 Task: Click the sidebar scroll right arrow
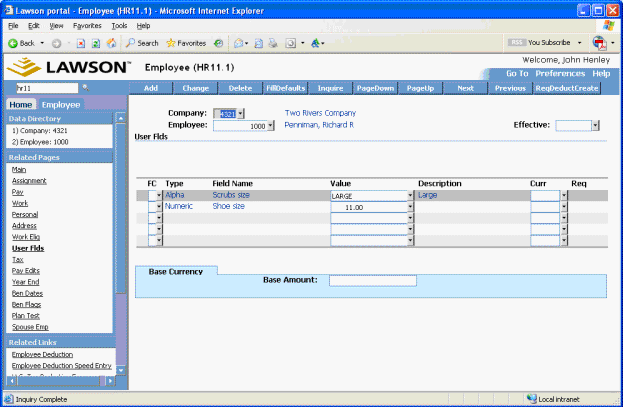(x=110, y=381)
